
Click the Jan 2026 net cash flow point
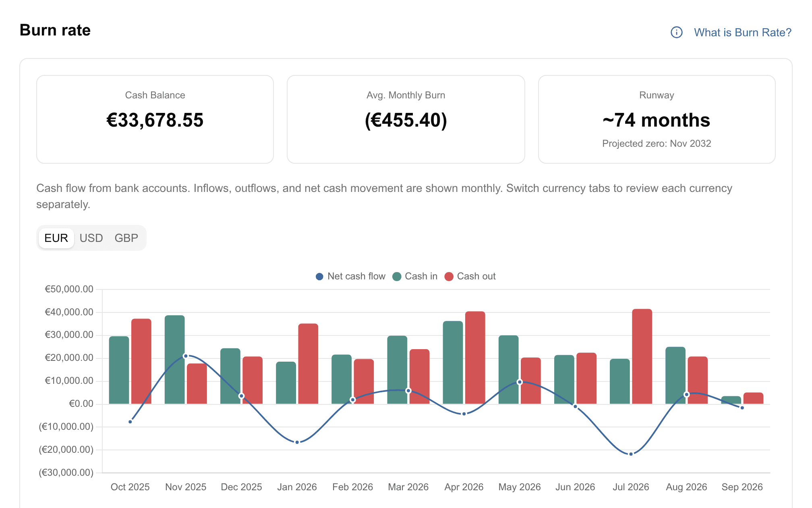pyautogui.click(x=297, y=442)
